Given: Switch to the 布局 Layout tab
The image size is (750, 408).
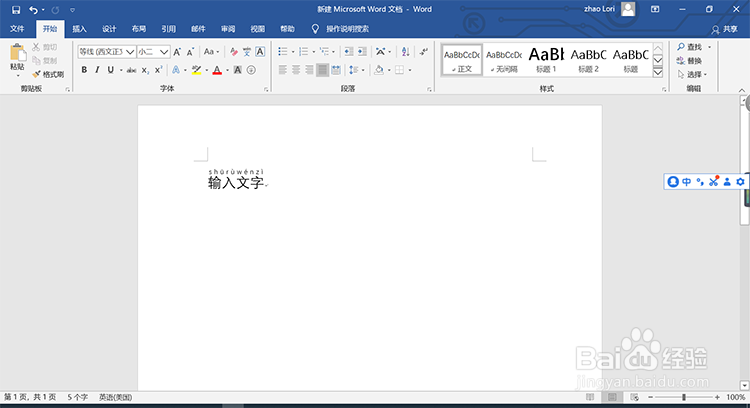Looking at the screenshot, I should pos(139,29).
